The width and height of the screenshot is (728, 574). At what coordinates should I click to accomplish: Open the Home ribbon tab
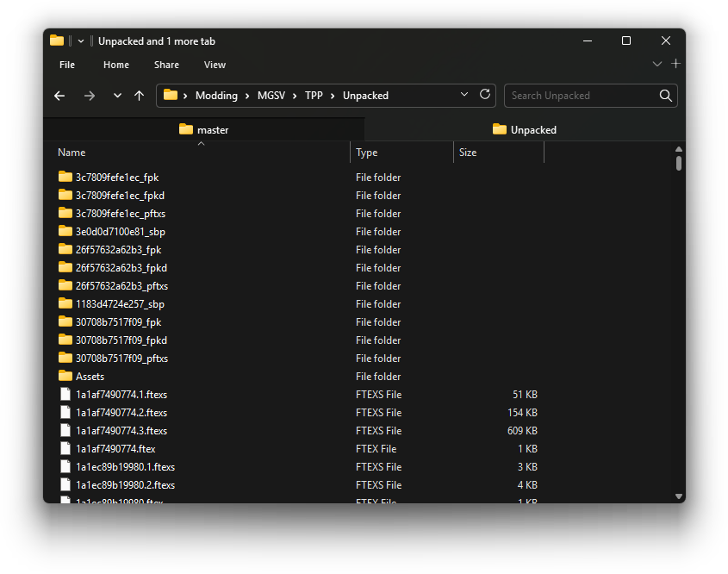pyautogui.click(x=116, y=65)
